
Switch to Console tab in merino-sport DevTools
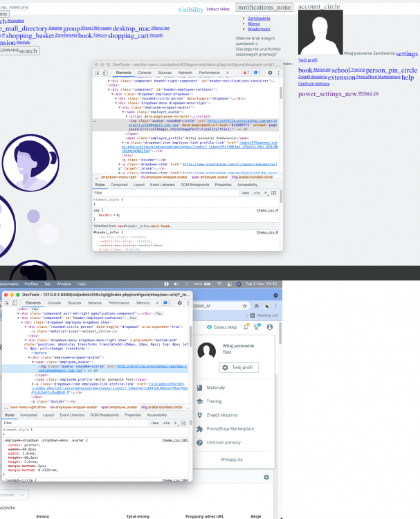pyautogui.click(x=145, y=73)
